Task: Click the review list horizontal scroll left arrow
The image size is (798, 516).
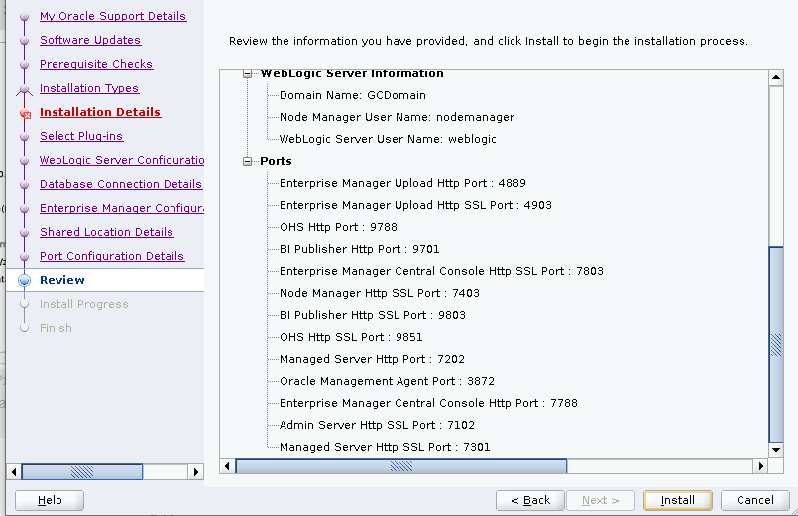Action: pyautogui.click(x=227, y=466)
